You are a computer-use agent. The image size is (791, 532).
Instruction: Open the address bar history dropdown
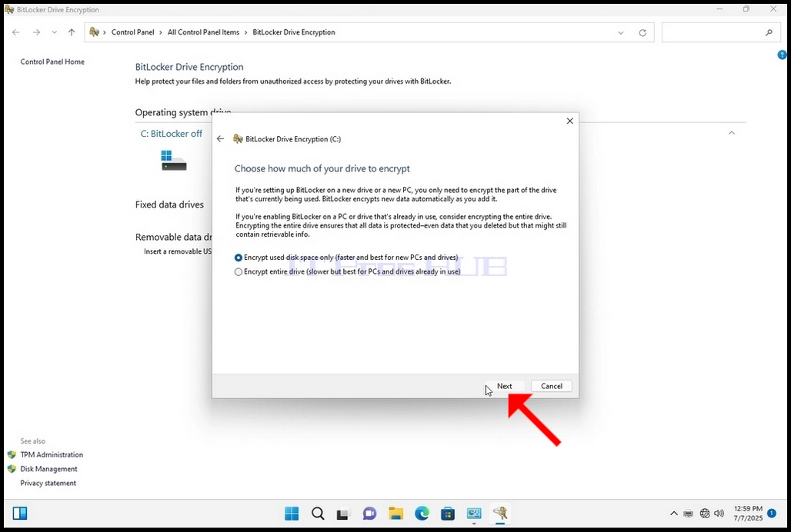click(620, 33)
